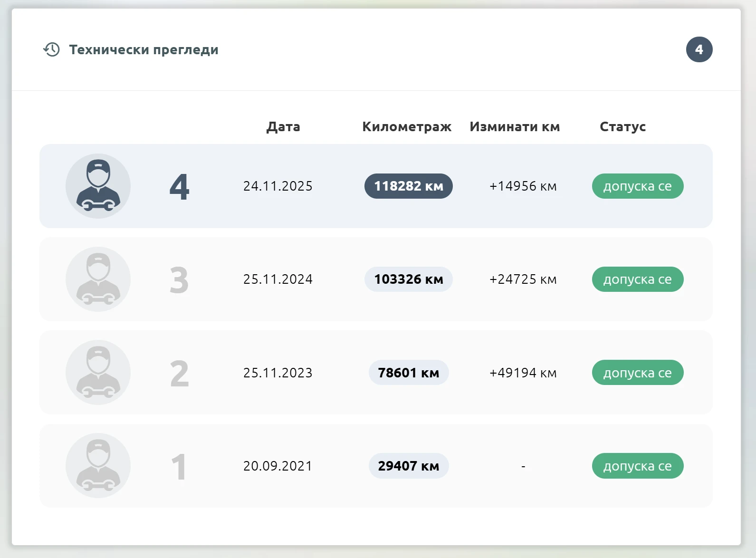Click the 78601 км mileage badge
Image resolution: width=756 pixels, height=558 pixels.
409,373
